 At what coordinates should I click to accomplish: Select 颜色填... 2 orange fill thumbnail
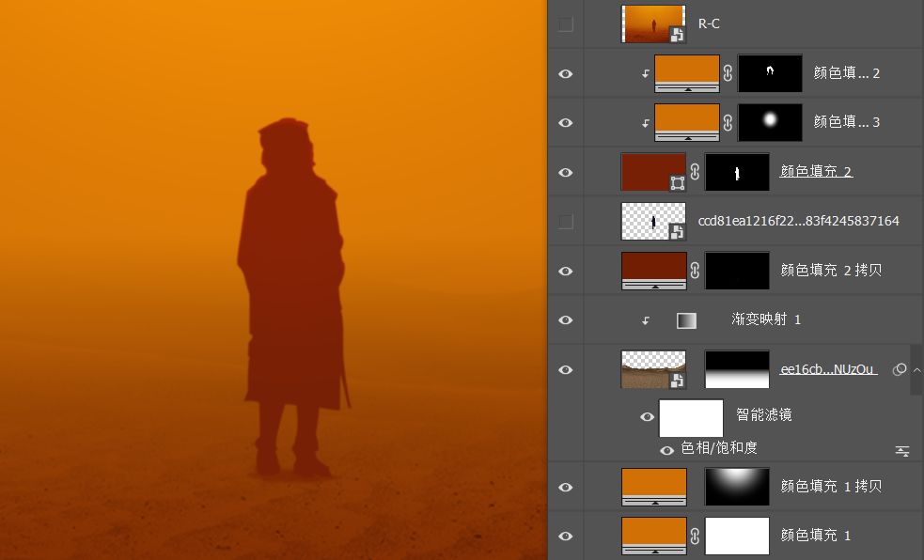tap(686, 73)
